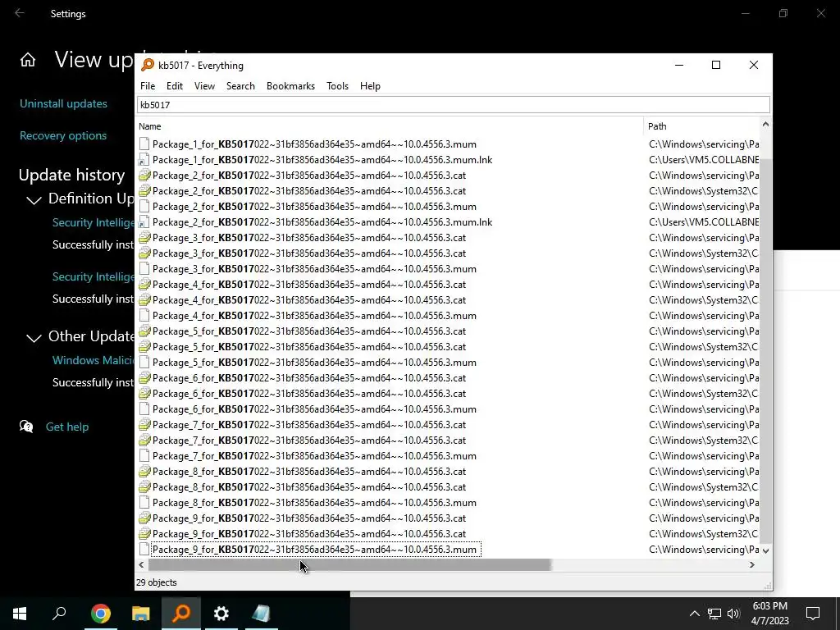Open the File menu in Everything
840x630 pixels.
coord(148,85)
